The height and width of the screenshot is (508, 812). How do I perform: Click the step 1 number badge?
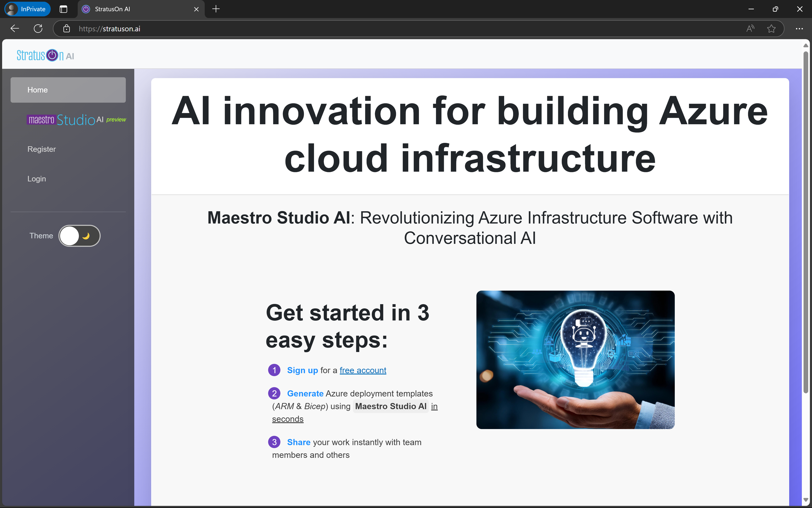[274, 370]
